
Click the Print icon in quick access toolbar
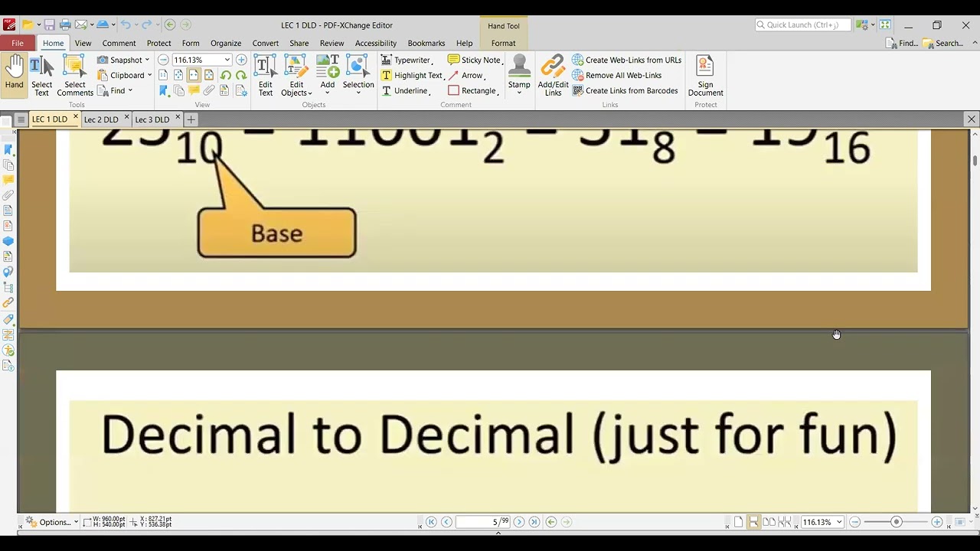65,25
